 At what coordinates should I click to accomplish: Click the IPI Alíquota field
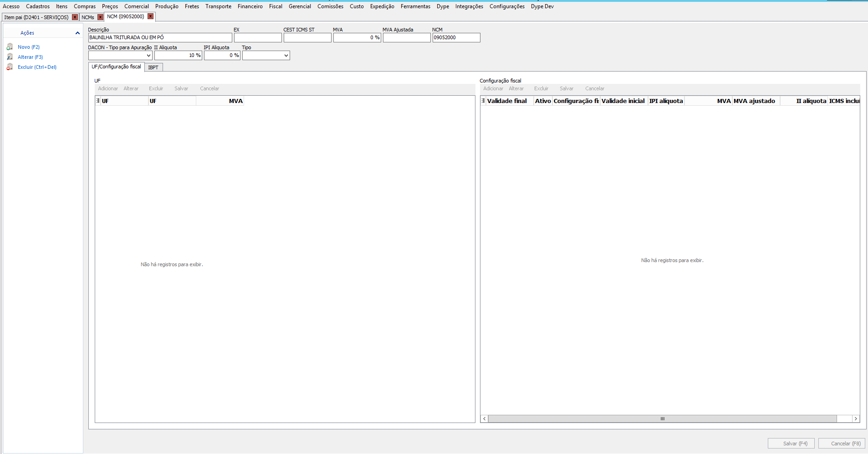[222, 56]
